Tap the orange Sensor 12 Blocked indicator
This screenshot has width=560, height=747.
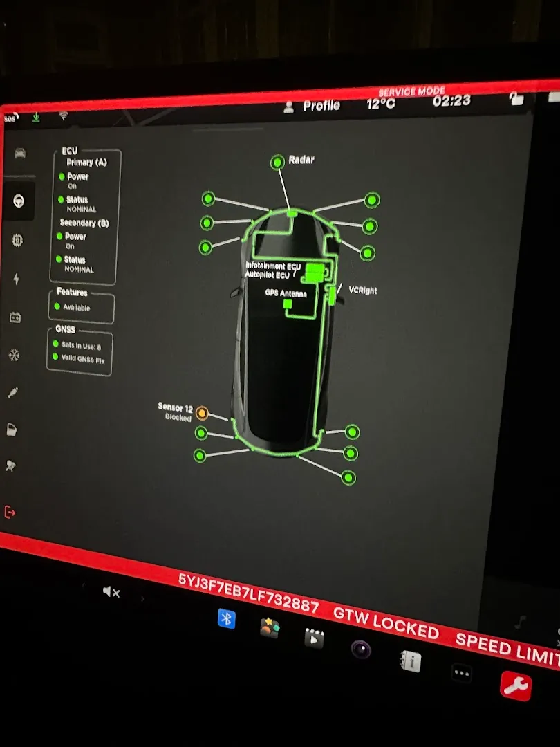(202, 413)
